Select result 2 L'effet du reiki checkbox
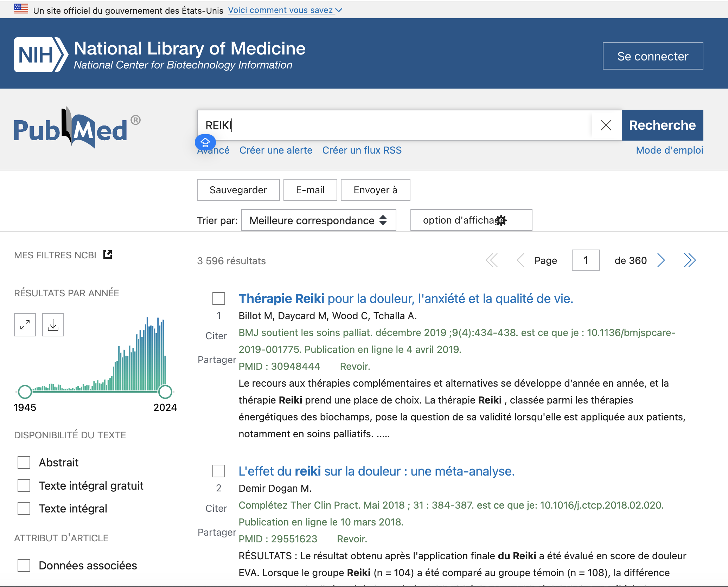The width and height of the screenshot is (728, 587). (219, 471)
